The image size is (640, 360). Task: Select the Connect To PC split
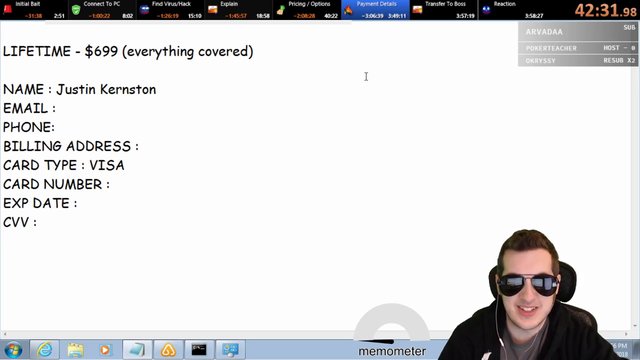coord(102,10)
